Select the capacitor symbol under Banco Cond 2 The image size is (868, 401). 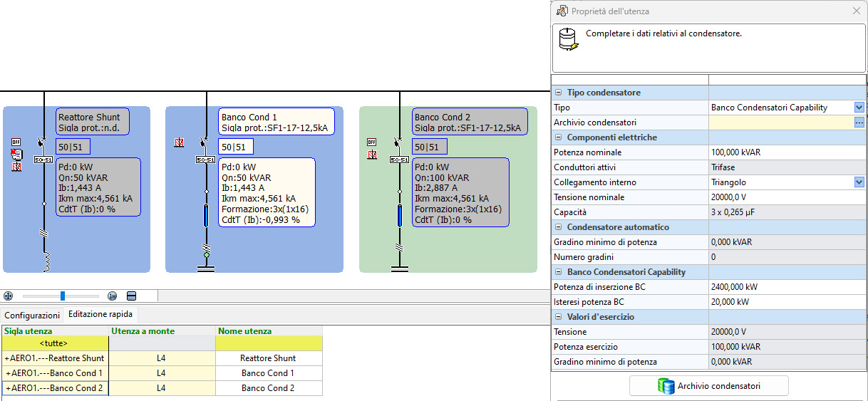tap(399, 269)
